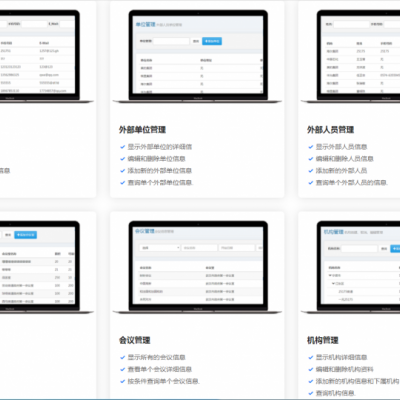Image resolution: width=400 pixels, height=400 pixels.
Task: Open the 会议管理 laptop preview image
Action: pyautogui.click(x=197, y=267)
